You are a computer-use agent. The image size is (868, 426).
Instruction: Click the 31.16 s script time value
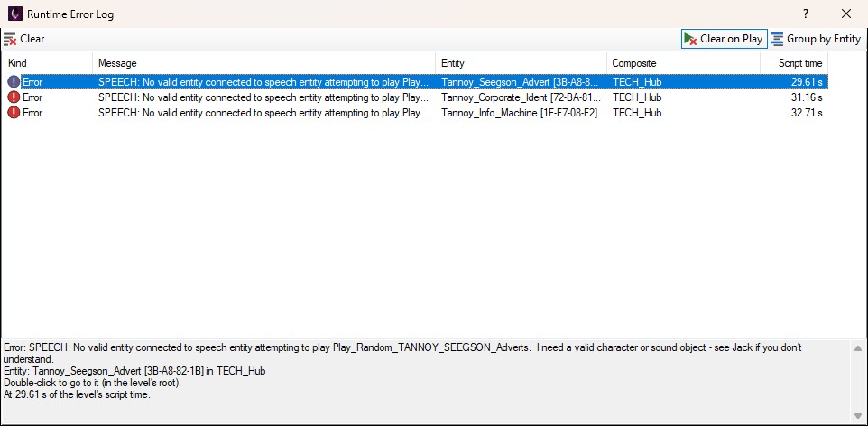tap(807, 97)
